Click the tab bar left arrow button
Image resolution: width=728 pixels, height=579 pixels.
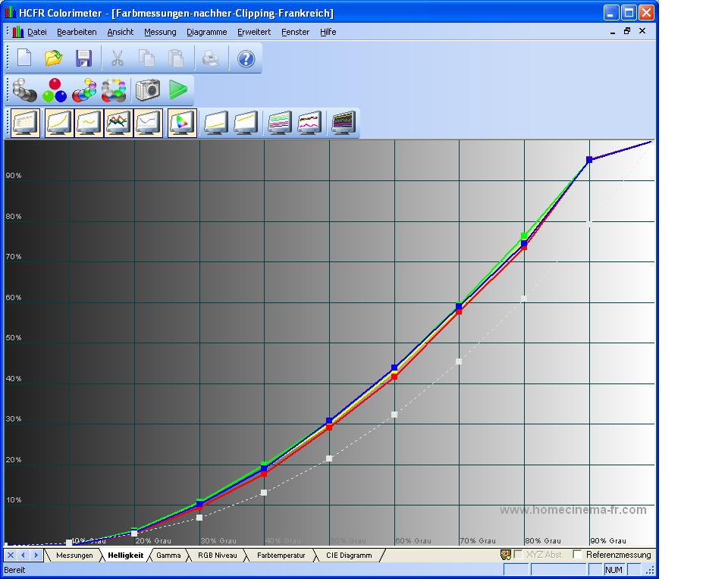pos(24,555)
